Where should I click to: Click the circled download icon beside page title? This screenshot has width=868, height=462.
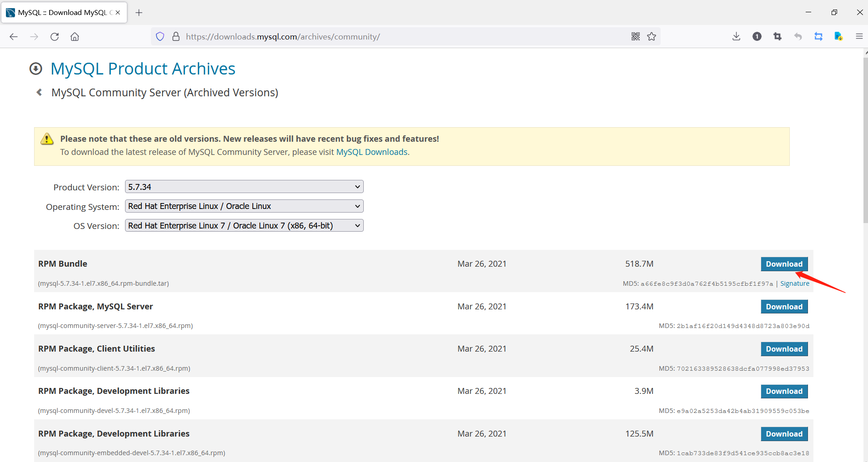(36, 69)
